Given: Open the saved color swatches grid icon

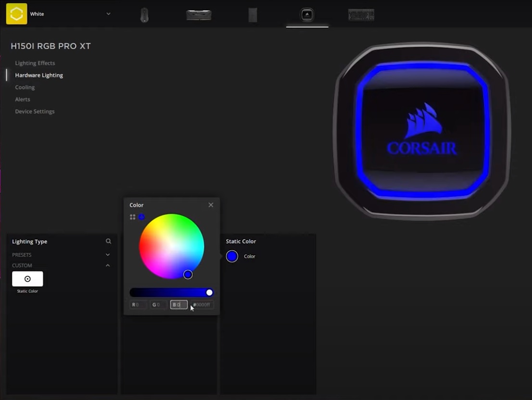Looking at the screenshot, I should click(x=132, y=216).
